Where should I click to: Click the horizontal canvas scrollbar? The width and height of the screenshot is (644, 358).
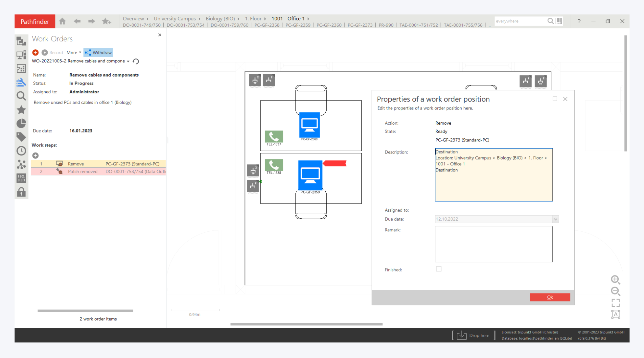coord(306,324)
